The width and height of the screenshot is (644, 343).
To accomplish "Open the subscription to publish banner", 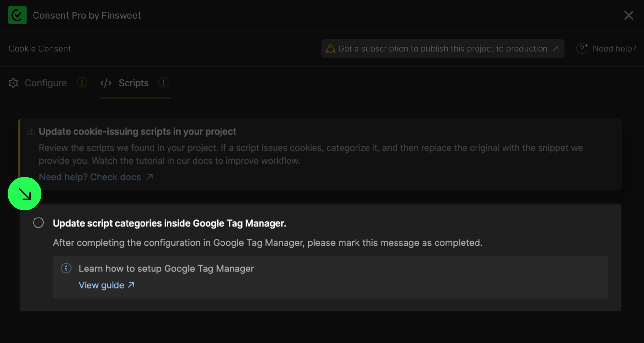I will tap(443, 49).
